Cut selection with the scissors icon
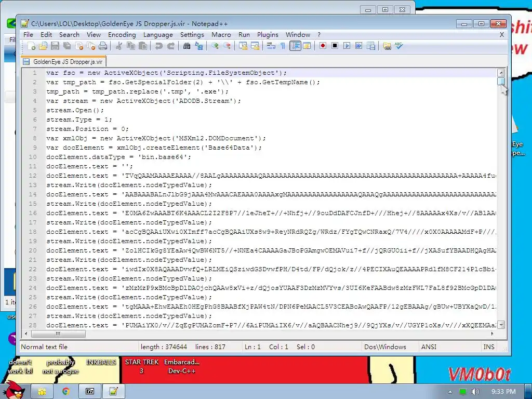The width and height of the screenshot is (532, 399). pos(118,46)
